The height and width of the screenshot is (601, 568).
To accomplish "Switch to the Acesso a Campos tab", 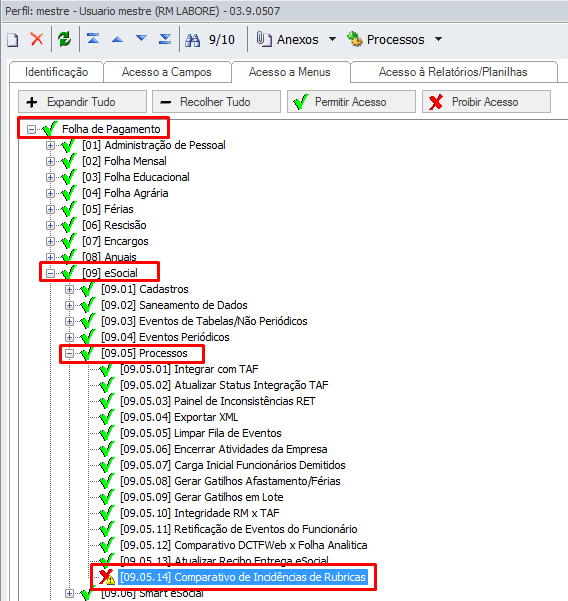I will (x=167, y=72).
